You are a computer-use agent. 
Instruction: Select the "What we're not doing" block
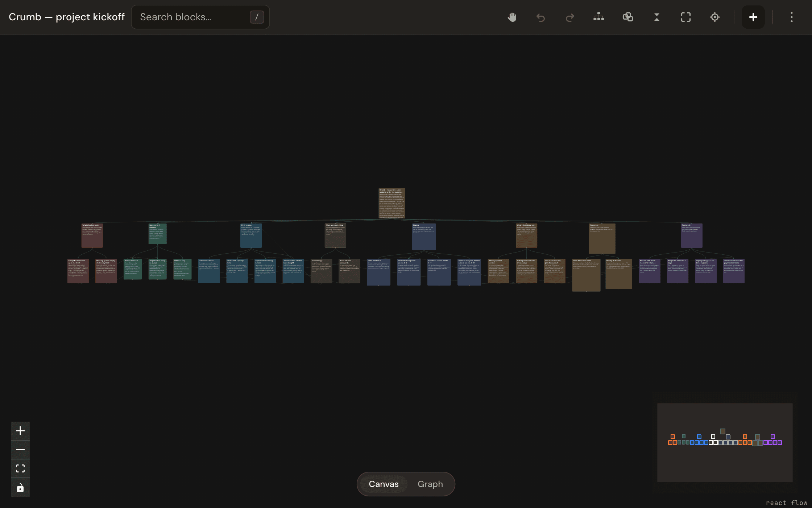pyautogui.click(x=335, y=235)
